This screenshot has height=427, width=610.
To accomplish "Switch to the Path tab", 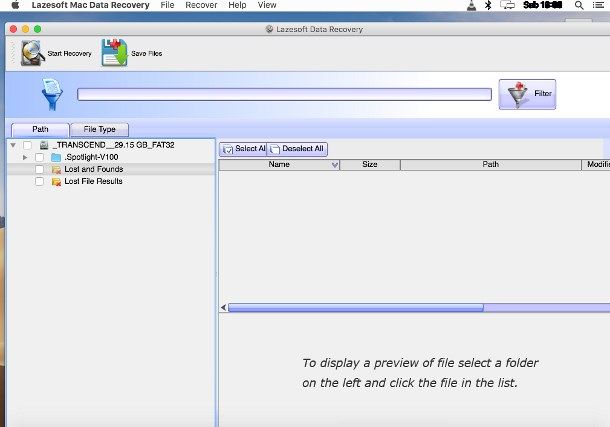I will (40, 129).
